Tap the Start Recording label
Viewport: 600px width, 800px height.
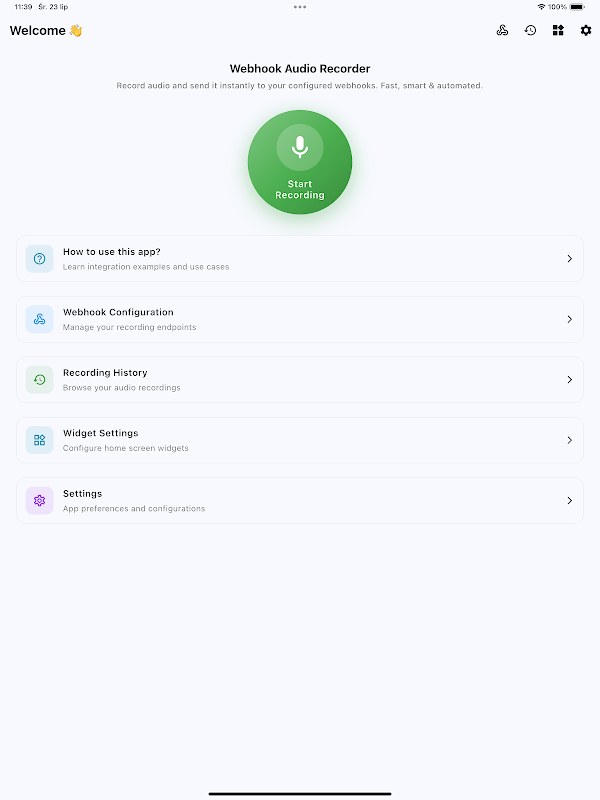[300, 189]
